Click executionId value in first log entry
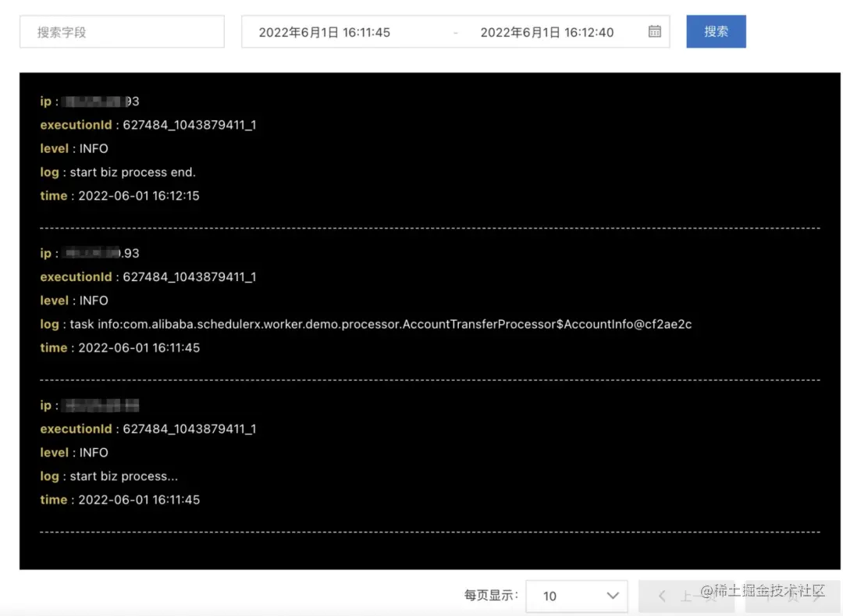Image resolution: width=843 pixels, height=616 pixels. coord(189,125)
